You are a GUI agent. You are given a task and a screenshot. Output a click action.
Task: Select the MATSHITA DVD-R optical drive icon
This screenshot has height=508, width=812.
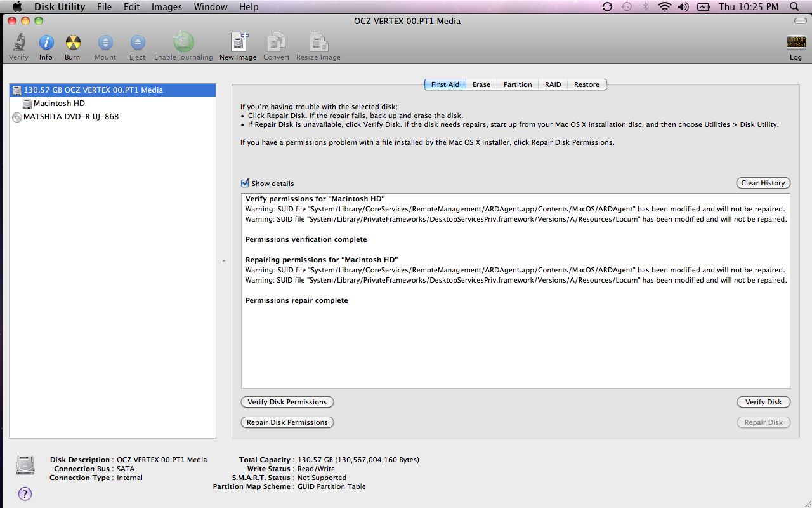tap(16, 117)
